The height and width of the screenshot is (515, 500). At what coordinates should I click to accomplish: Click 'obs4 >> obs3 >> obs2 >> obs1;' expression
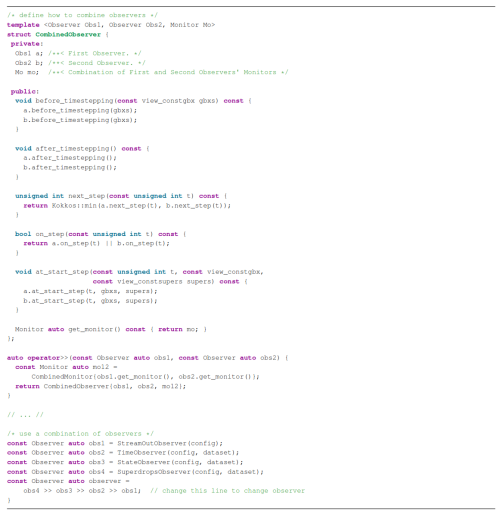coord(82,491)
